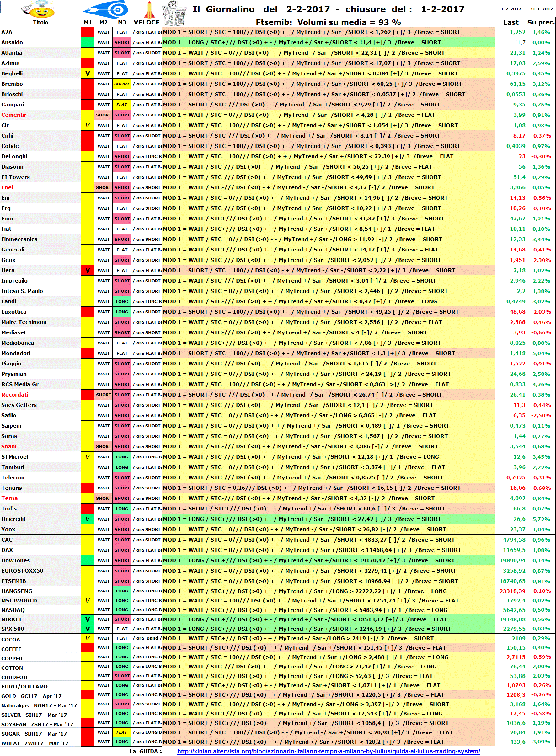Click the Last value 0,7925 for Telecom

point(516,478)
